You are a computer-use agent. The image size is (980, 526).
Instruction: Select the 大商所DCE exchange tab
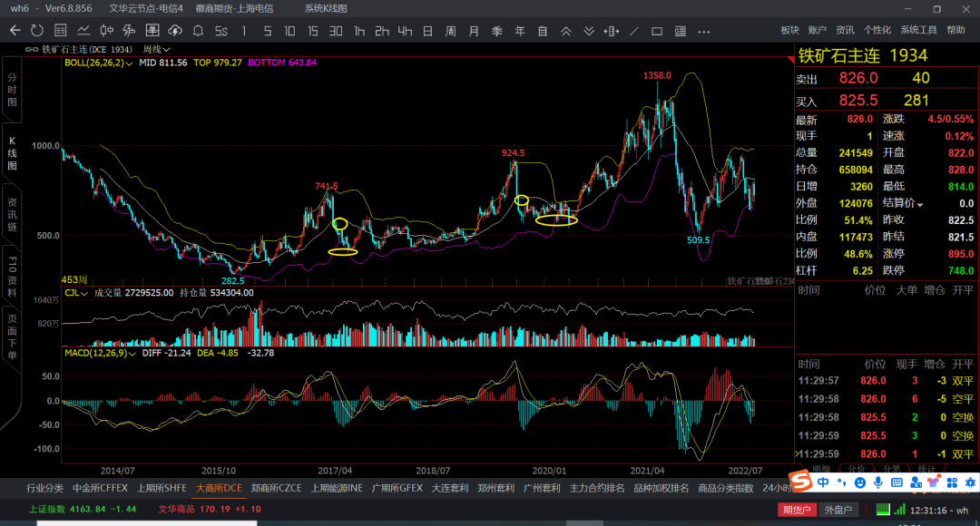tap(219, 488)
